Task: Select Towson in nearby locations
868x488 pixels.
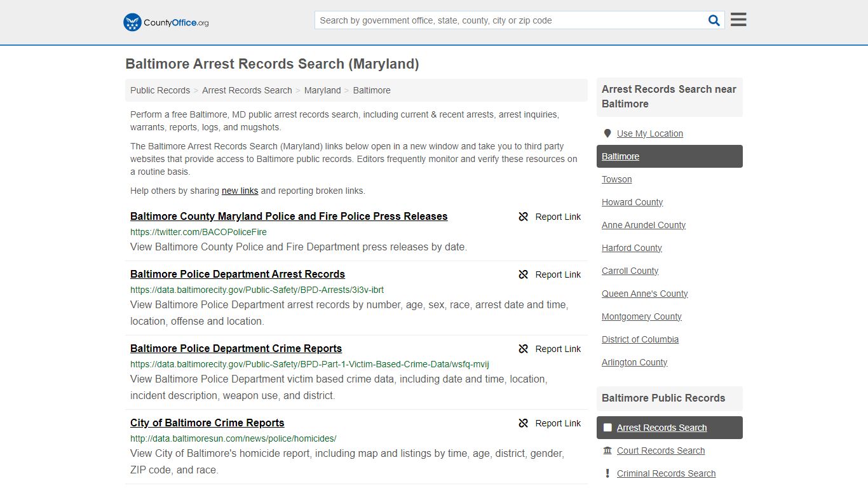Action: point(617,179)
